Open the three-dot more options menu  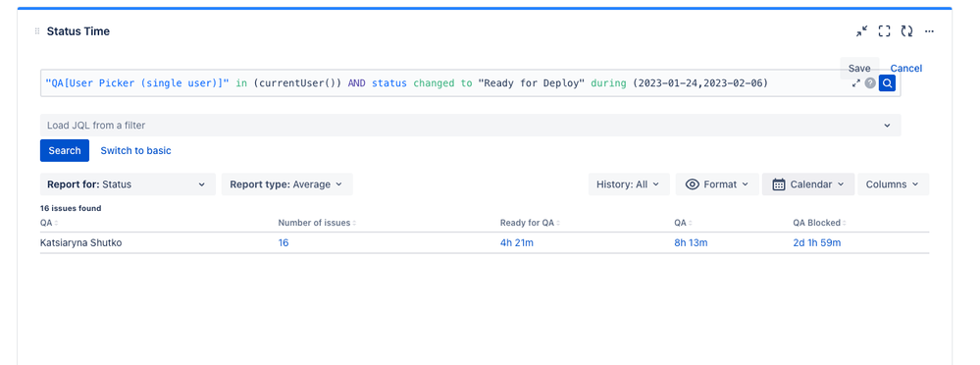pyautogui.click(x=929, y=31)
